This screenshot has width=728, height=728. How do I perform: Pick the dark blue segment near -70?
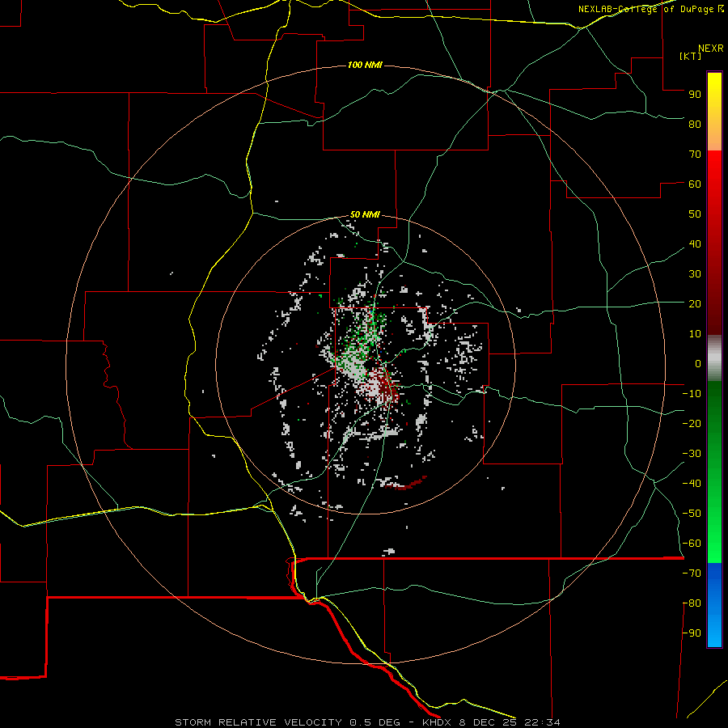(714, 576)
